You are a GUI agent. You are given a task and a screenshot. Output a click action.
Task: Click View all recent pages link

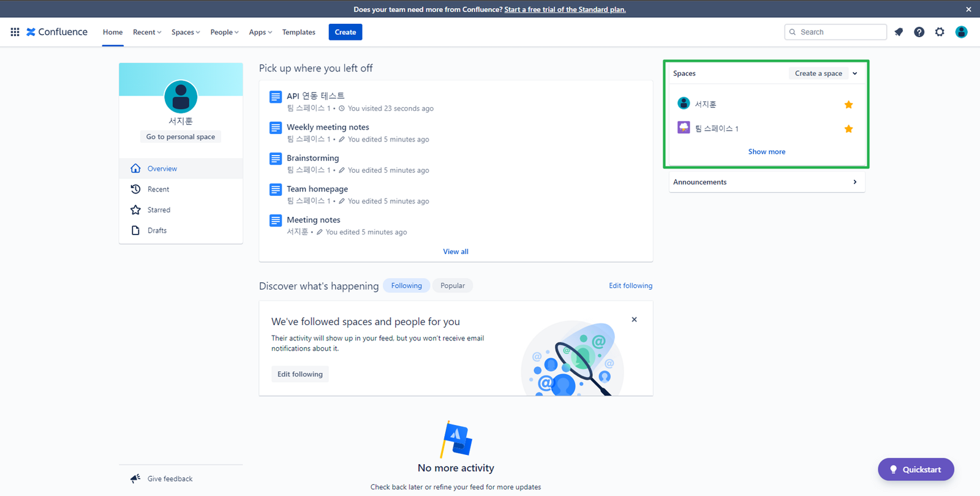[x=455, y=252]
